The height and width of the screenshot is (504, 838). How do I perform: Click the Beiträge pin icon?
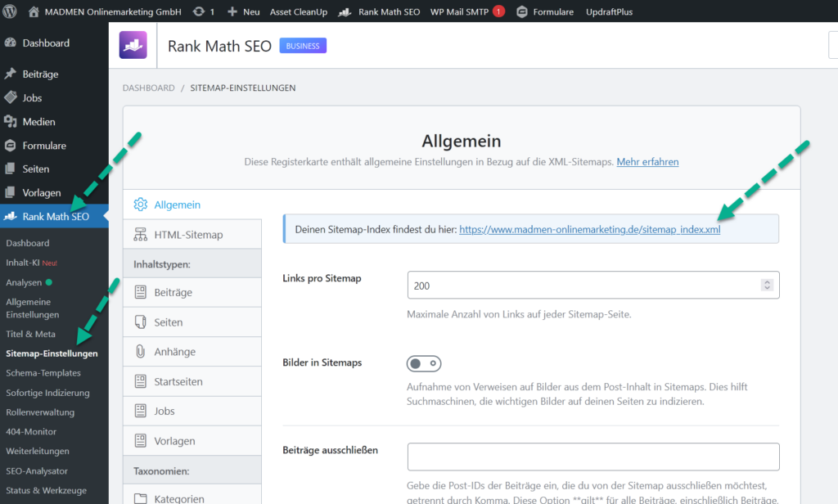pos(10,74)
